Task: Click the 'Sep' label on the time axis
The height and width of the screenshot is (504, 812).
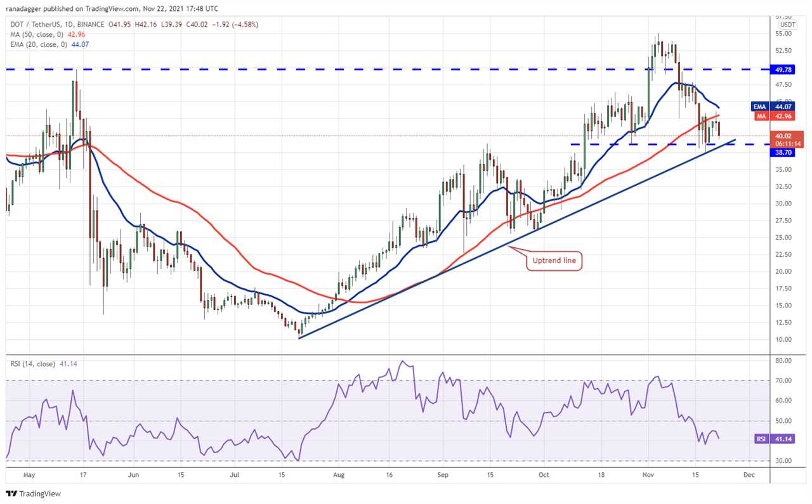Action: tap(443, 474)
